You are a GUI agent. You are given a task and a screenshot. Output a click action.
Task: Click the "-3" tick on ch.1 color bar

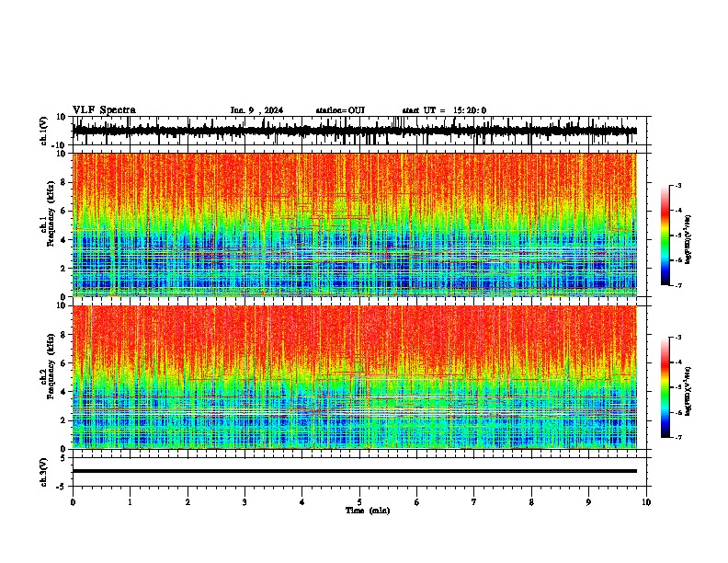(x=678, y=186)
